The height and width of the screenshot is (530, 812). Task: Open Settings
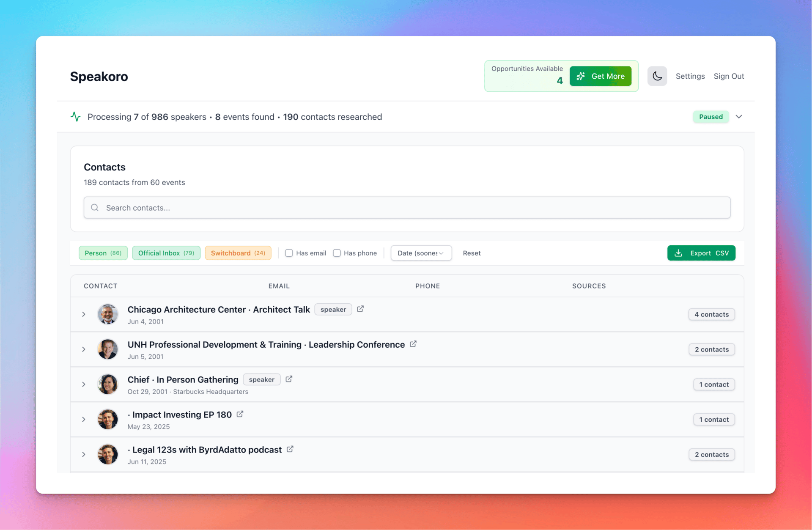click(690, 76)
